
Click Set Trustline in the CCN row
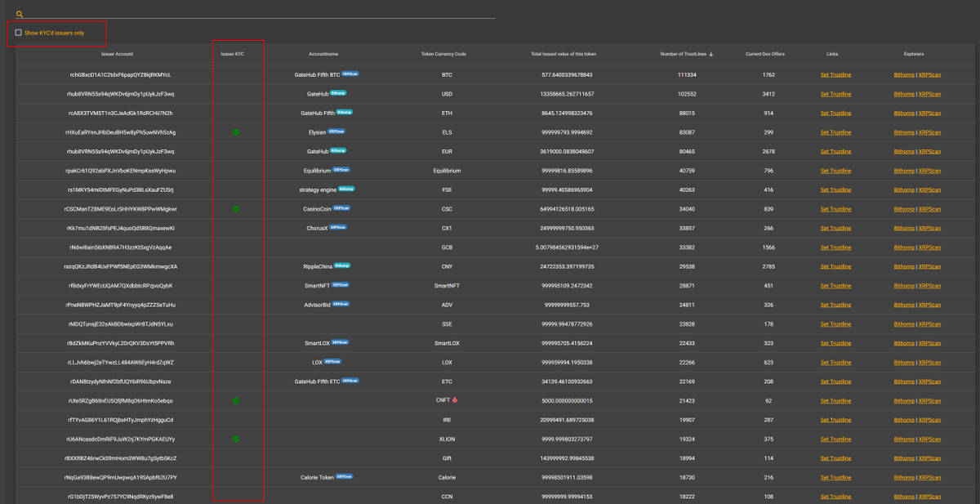[x=835, y=497]
